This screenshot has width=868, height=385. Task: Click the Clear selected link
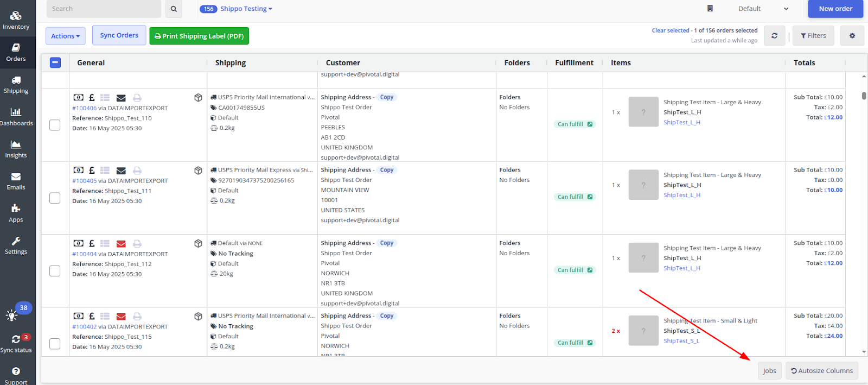tap(671, 30)
